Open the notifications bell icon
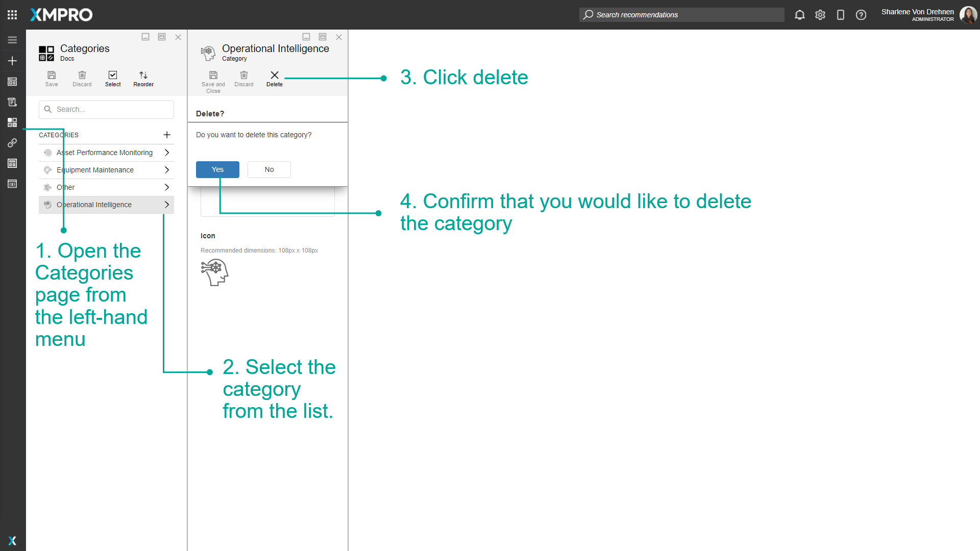 800,15
